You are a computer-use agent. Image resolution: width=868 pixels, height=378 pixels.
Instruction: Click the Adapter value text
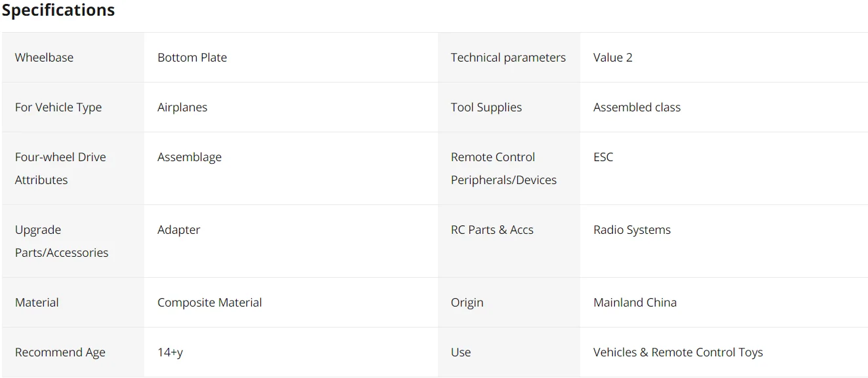178,230
